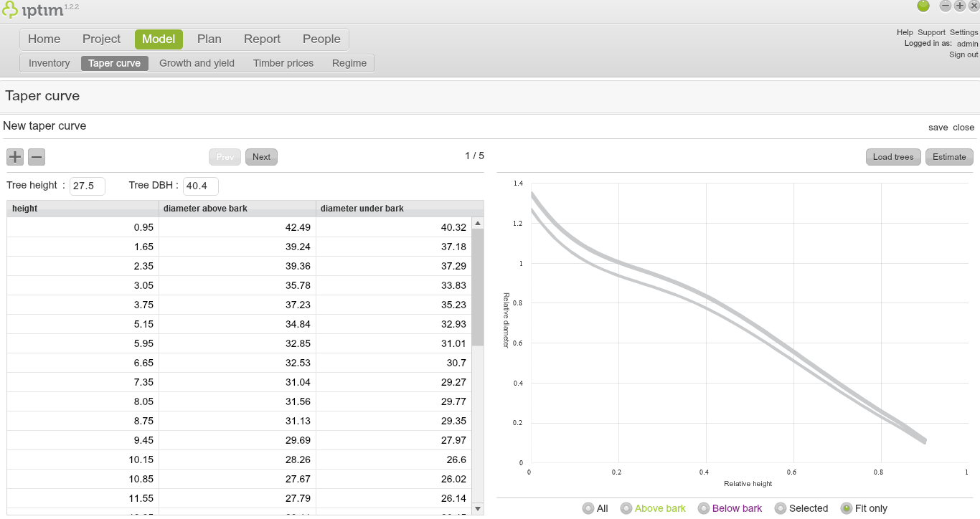Screen dimensions: 980x519
Task: Click the minus icon to remove a row
Action: click(x=37, y=157)
